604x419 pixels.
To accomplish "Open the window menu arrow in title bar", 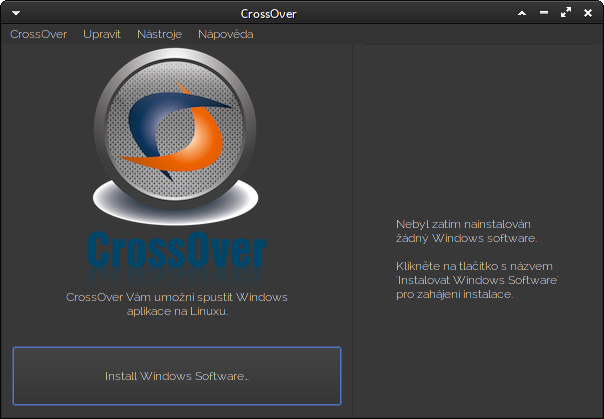I will 16,13.
